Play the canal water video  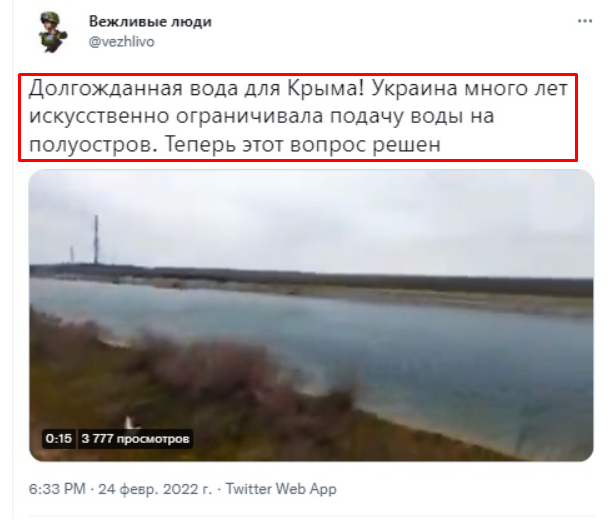[311, 315]
